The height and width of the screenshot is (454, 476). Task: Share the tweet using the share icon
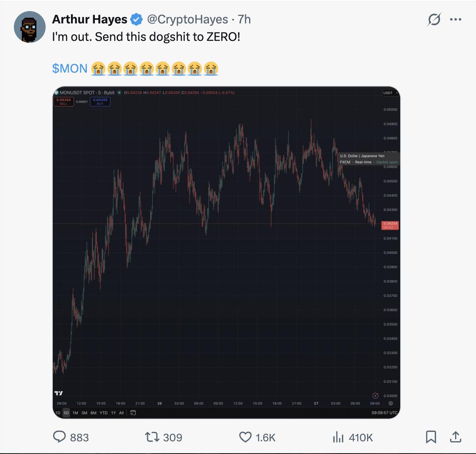[456, 437]
